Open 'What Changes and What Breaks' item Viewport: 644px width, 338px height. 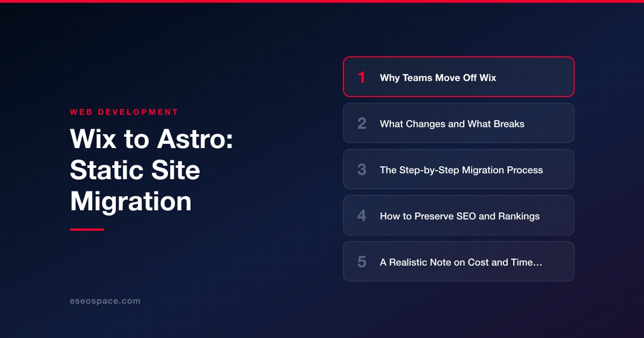tap(459, 123)
